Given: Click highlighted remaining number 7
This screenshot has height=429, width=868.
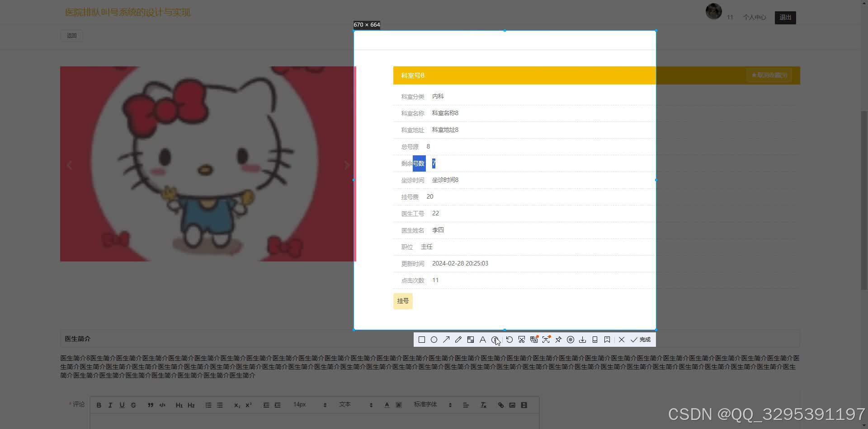Looking at the screenshot, I should pyautogui.click(x=434, y=163).
